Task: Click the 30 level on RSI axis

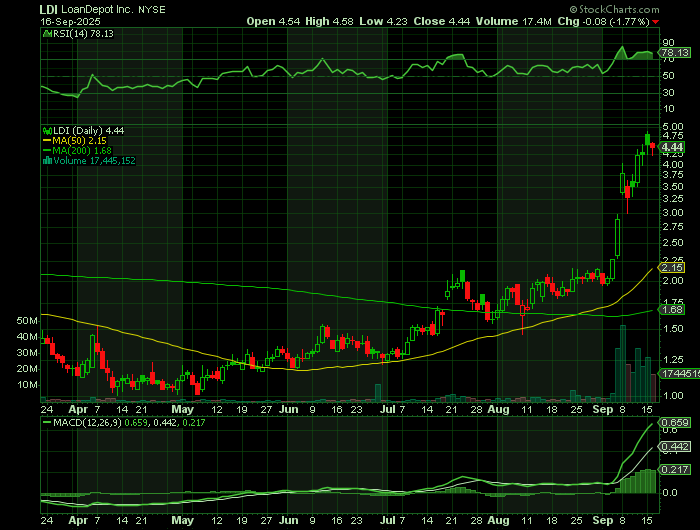Action: pos(668,92)
